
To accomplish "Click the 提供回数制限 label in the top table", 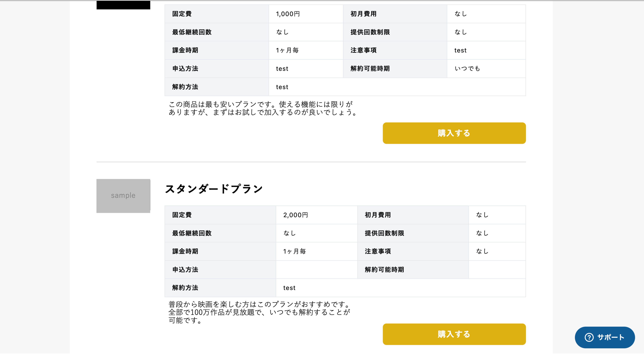I will coord(370,32).
